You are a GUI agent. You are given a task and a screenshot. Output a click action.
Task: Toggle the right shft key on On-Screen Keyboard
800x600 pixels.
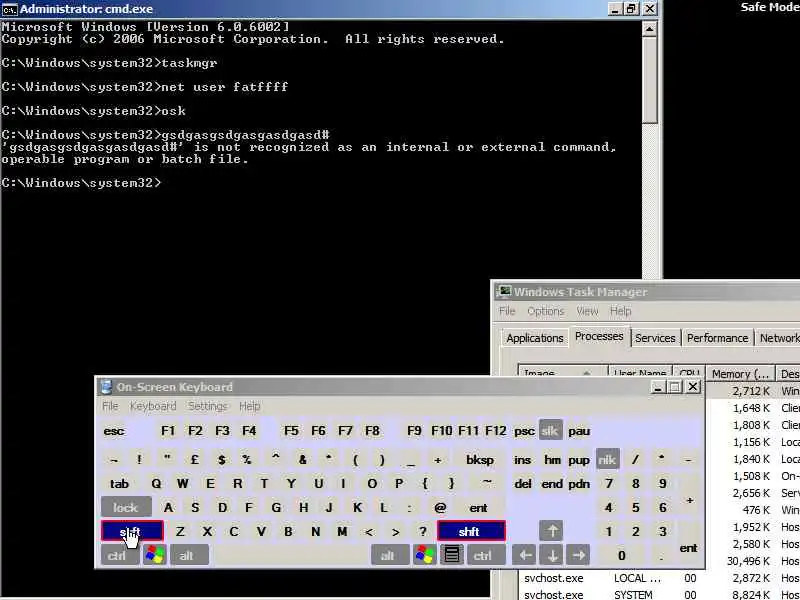pos(471,531)
